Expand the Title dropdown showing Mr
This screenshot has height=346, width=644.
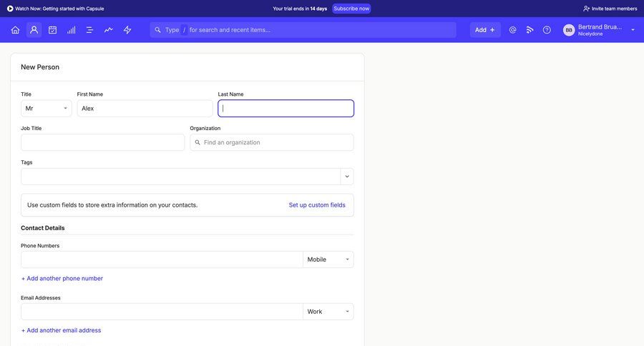(x=47, y=109)
